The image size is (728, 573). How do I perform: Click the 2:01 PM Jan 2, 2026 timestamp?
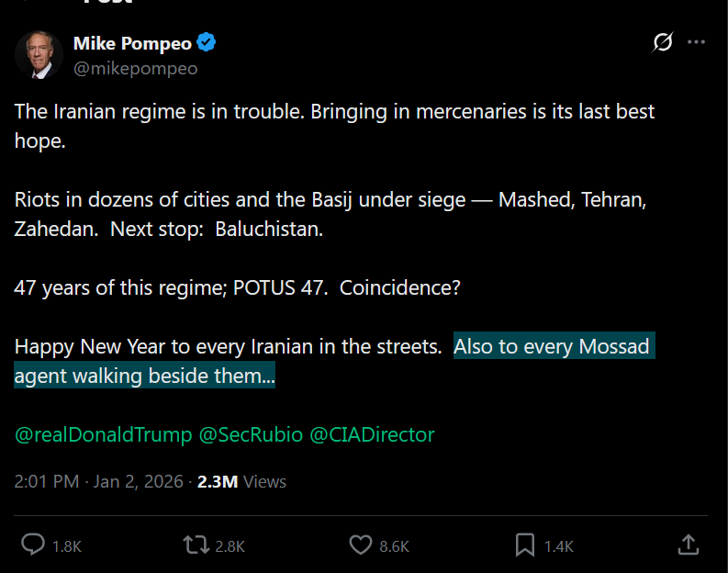(x=99, y=481)
